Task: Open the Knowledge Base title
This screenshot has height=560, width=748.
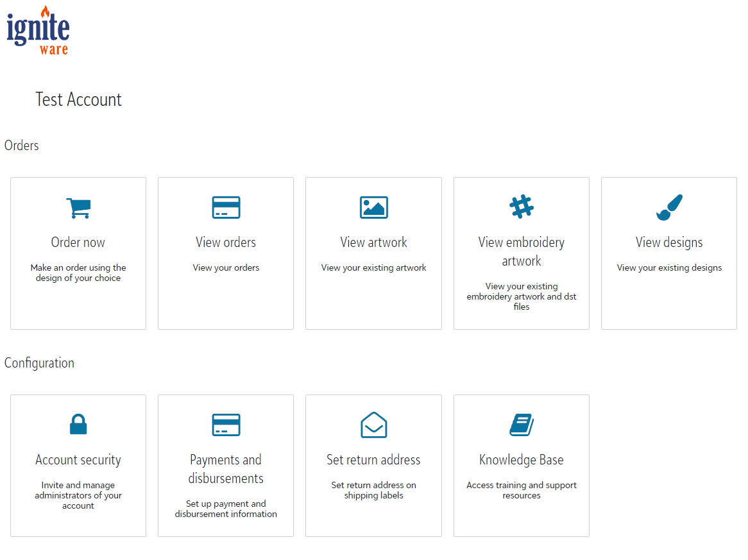Action: tap(522, 461)
